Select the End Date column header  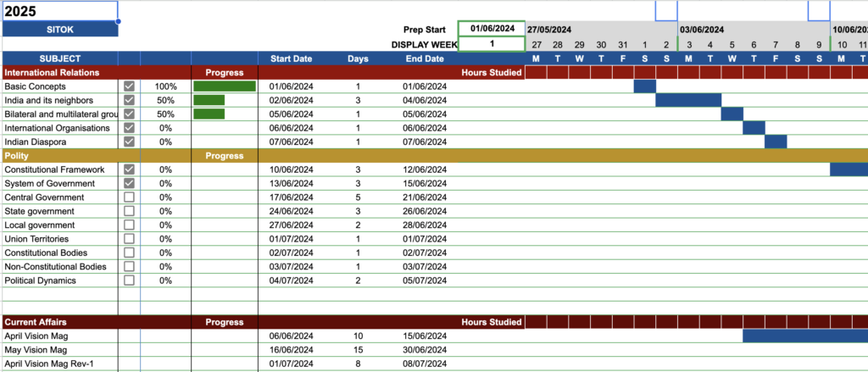(425, 58)
